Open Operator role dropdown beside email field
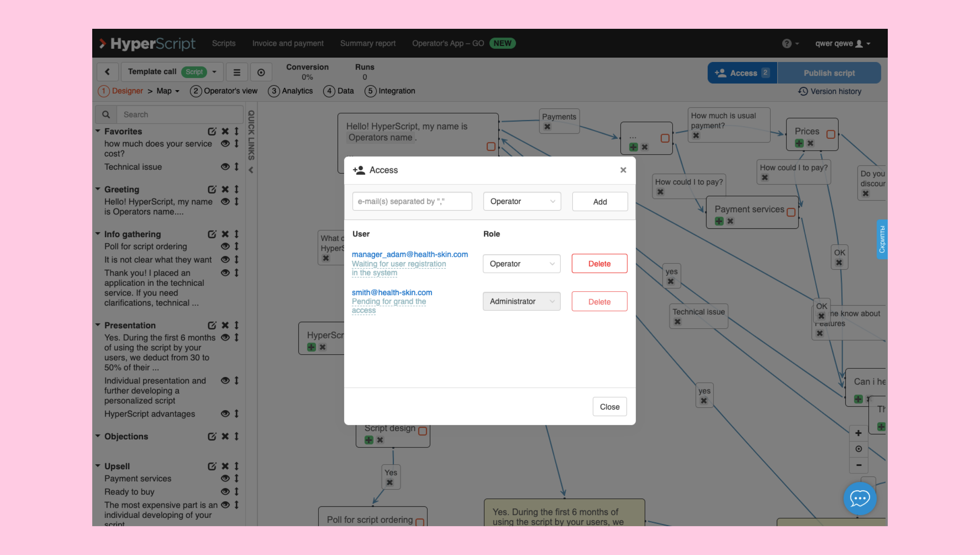This screenshot has height=555, width=980. pos(522,201)
